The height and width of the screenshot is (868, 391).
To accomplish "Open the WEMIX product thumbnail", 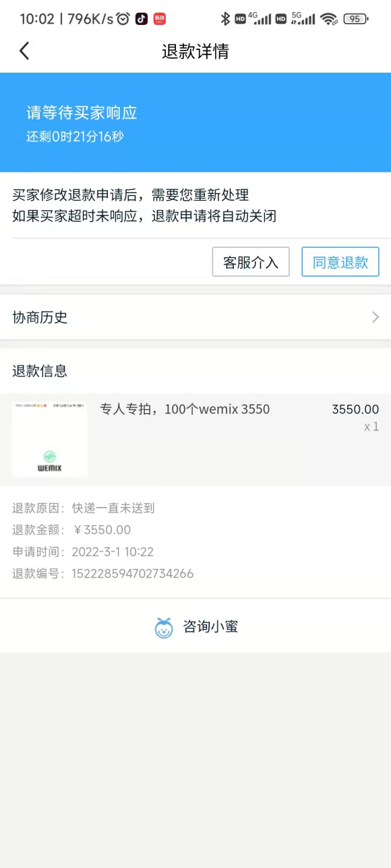I will point(50,440).
